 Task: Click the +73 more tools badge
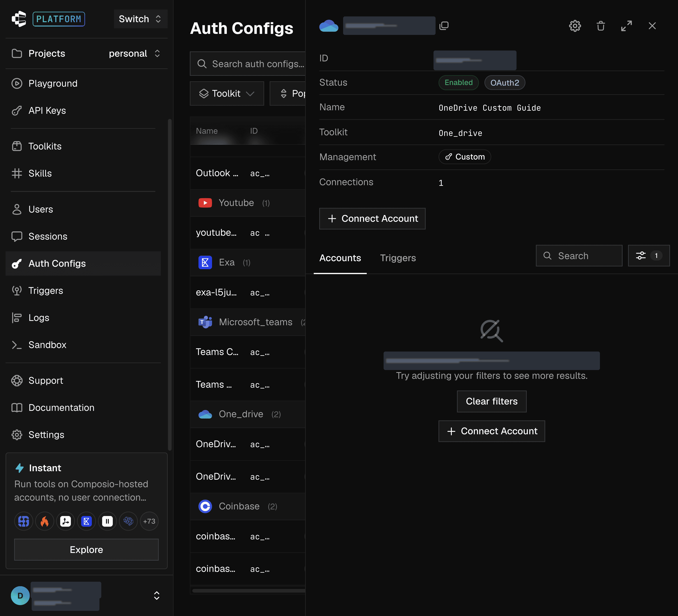[x=149, y=521]
